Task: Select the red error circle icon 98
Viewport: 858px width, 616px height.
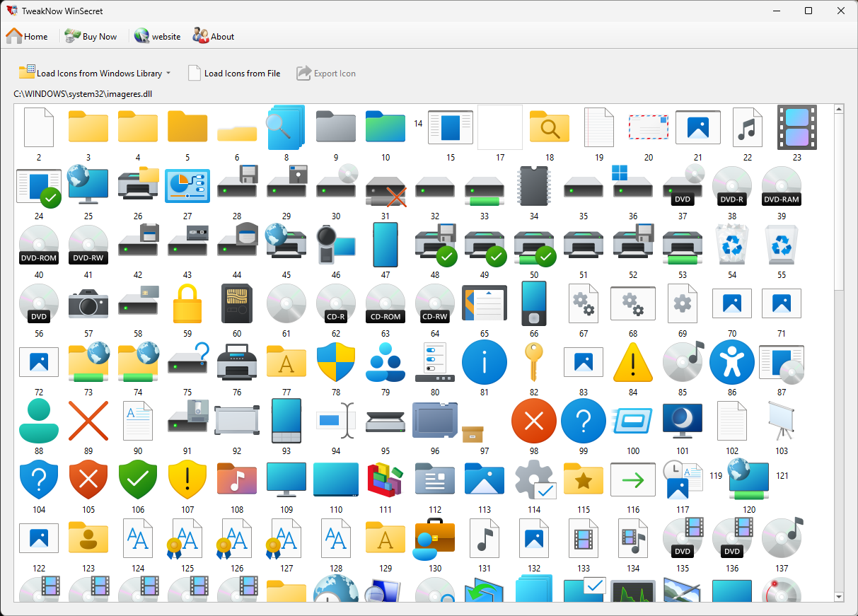Action: pos(534,421)
